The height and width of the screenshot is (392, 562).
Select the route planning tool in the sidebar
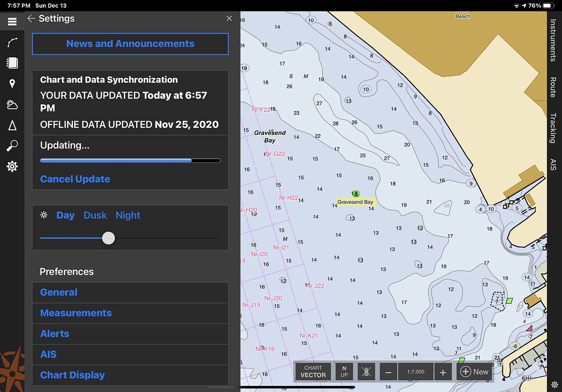(x=12, y=42)
